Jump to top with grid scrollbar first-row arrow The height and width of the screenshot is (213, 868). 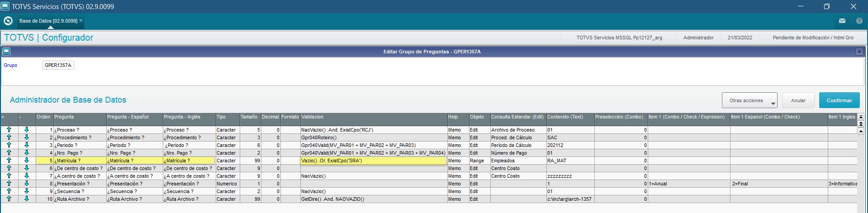pyautogui.click(x=861, y=117)
